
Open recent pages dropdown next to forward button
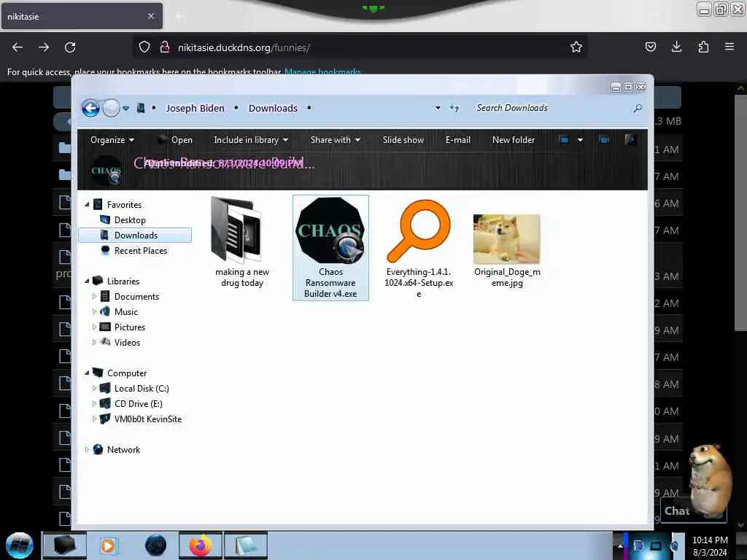tap(125, 109)
